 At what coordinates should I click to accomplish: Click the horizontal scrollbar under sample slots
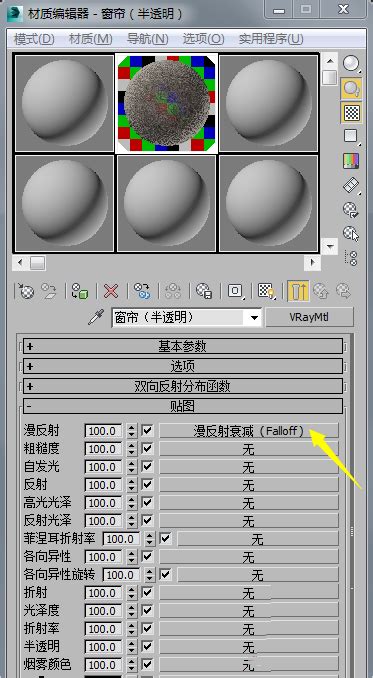(166, 263)
